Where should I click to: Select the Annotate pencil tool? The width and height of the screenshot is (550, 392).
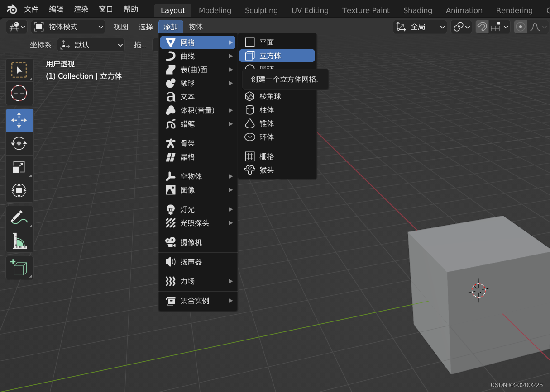tap(19, 217)
